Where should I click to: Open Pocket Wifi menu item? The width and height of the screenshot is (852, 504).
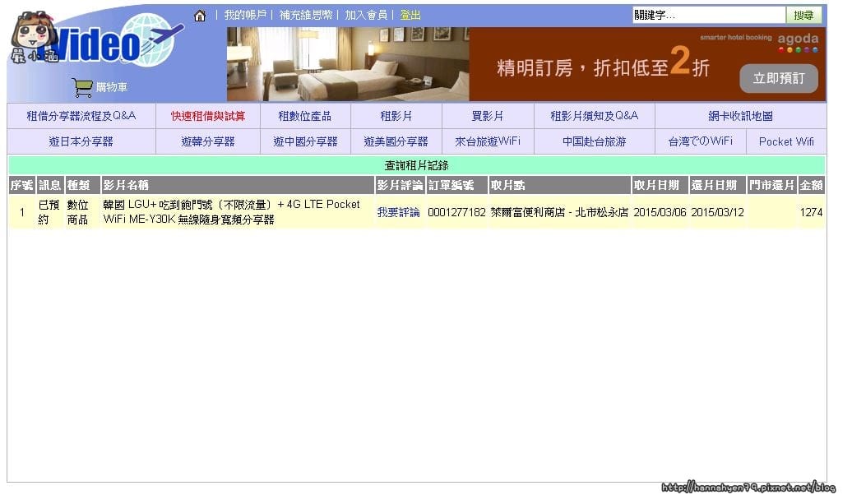click(786, 141)
